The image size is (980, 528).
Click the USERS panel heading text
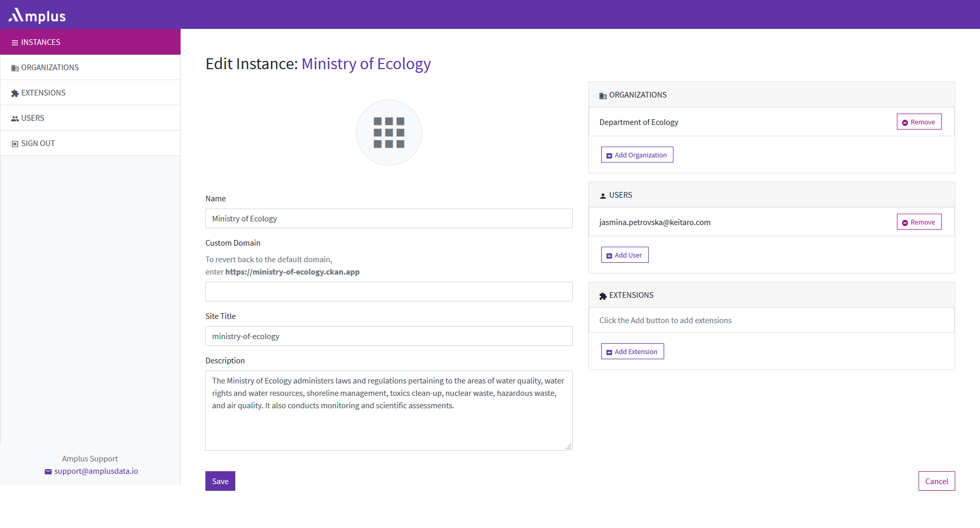(620, 195)
